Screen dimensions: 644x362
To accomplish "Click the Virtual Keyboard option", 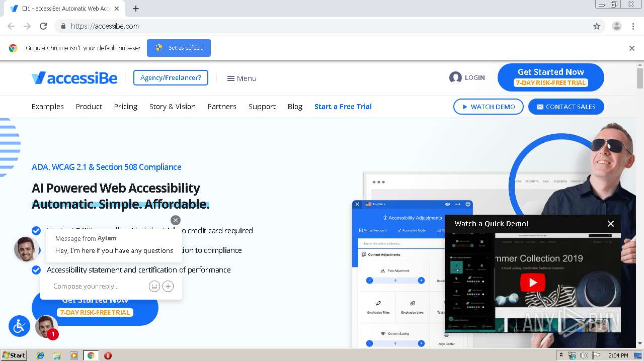I will pos(373,230).
